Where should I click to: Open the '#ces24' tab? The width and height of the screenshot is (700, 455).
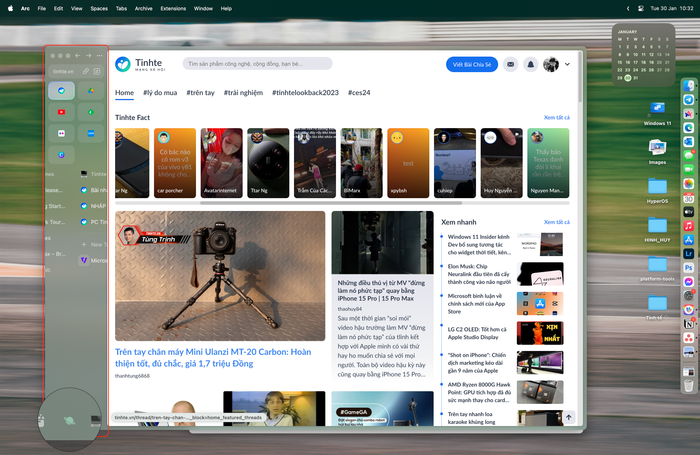coord(359,92)
